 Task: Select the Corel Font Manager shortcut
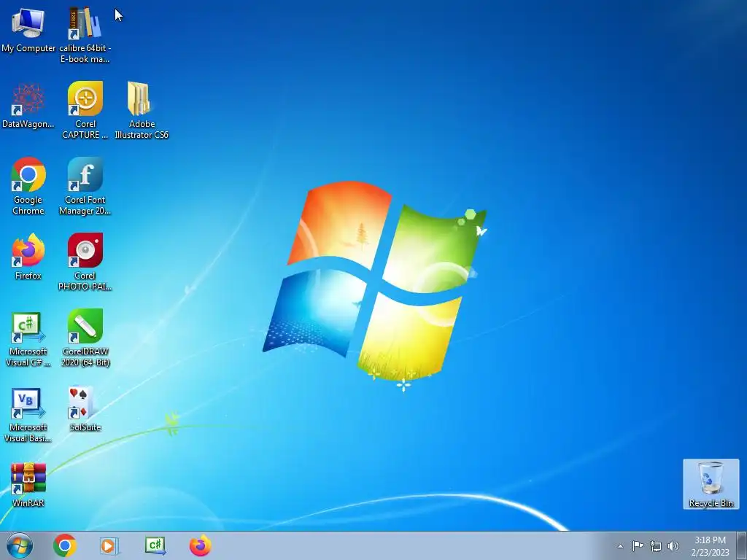tap(85, 186)
